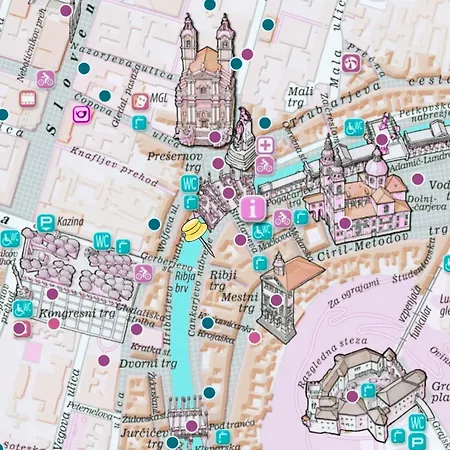Select the teal arrow icon inside the castle
450x450 pixels.
(x=368, y=390)
